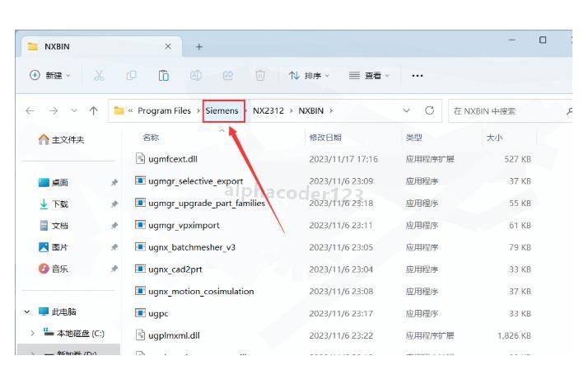Click the New (新建) button
This screenshot has height=384, width=588.
pos(50,76)
